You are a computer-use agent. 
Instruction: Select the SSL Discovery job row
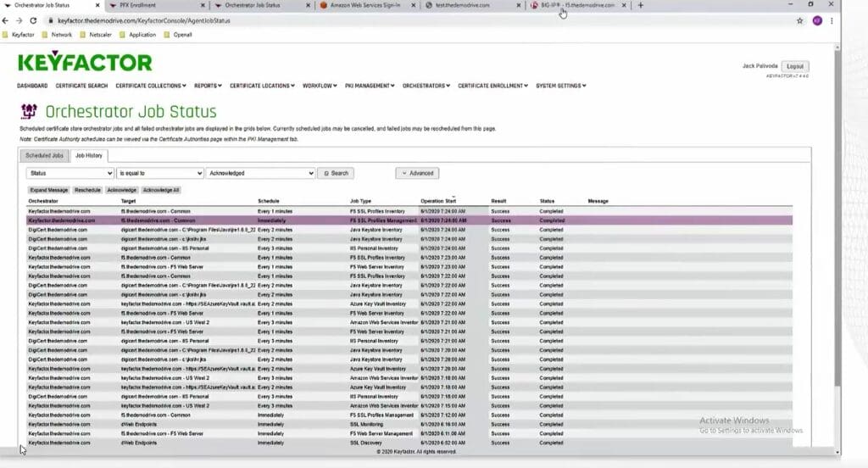point(409,443)
